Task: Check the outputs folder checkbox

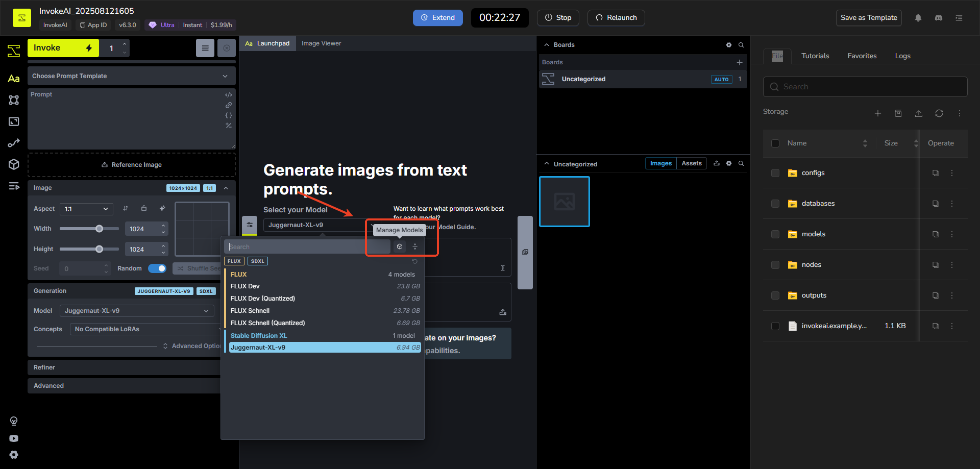Action: pos(775,295)
